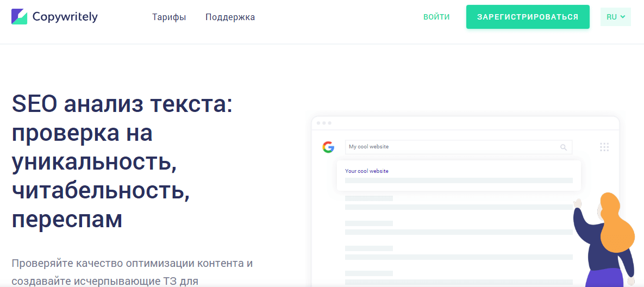
Task: Click the woman's orange hair in illustration
Action: pyautogui.click(x=617, y=223)
